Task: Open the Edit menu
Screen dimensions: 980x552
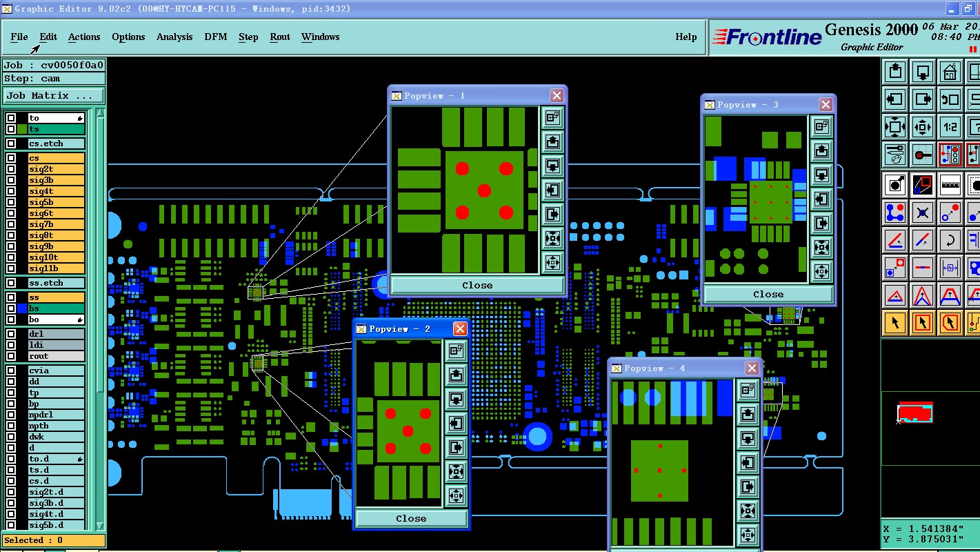Action: pos(48,37)
